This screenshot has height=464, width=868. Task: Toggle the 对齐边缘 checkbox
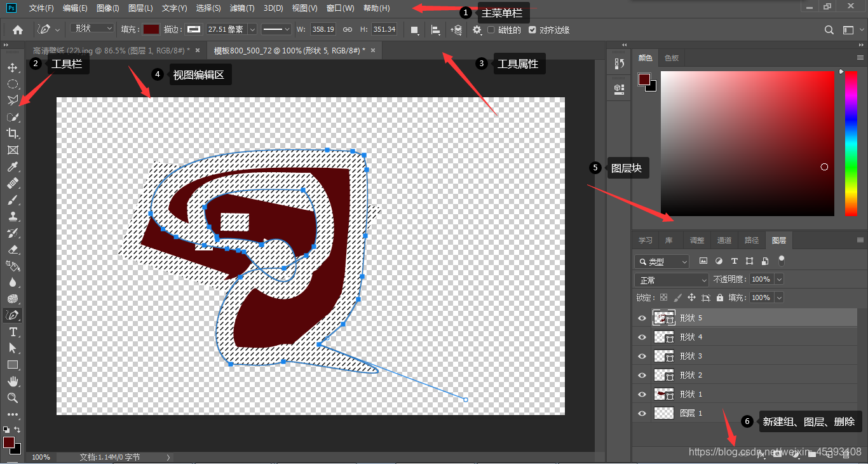(x=532, y=30)
